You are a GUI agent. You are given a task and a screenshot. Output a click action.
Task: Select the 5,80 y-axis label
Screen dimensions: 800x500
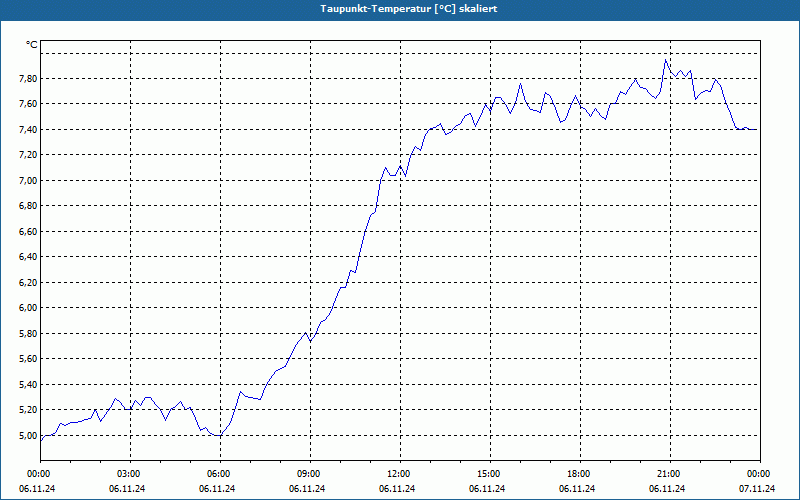[29, 334]
